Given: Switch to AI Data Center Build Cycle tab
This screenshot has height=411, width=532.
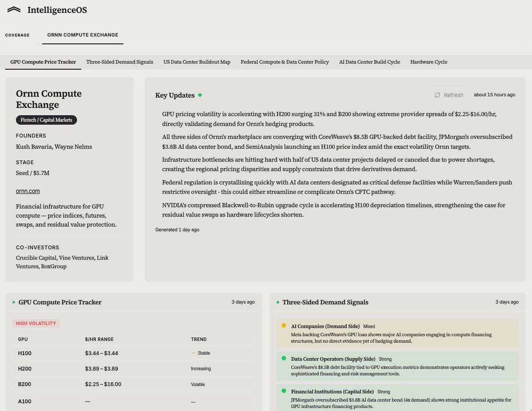Looking at the screenshot, I should 369,62.
